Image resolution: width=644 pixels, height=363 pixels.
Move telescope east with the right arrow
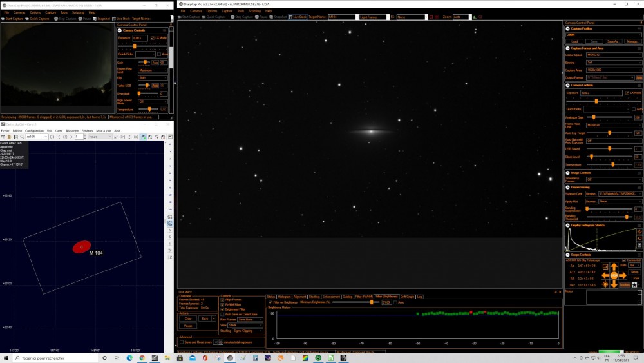(622, 275)
